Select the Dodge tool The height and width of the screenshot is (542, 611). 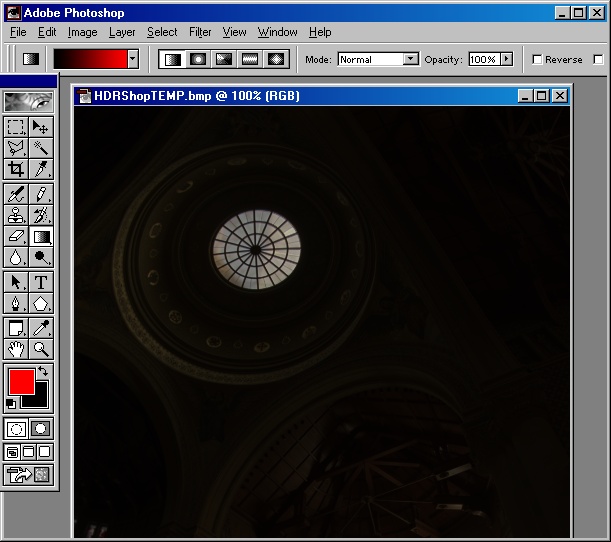point(41,257)
